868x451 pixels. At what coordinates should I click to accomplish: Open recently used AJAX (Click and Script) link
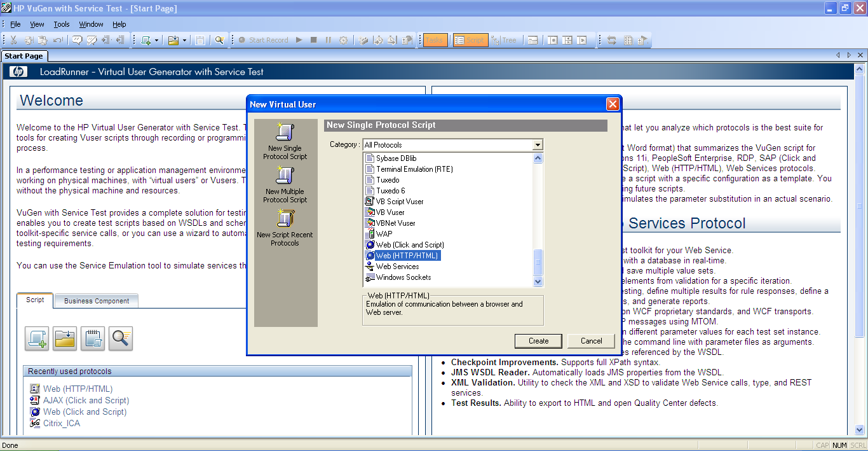tap(86, 400)
